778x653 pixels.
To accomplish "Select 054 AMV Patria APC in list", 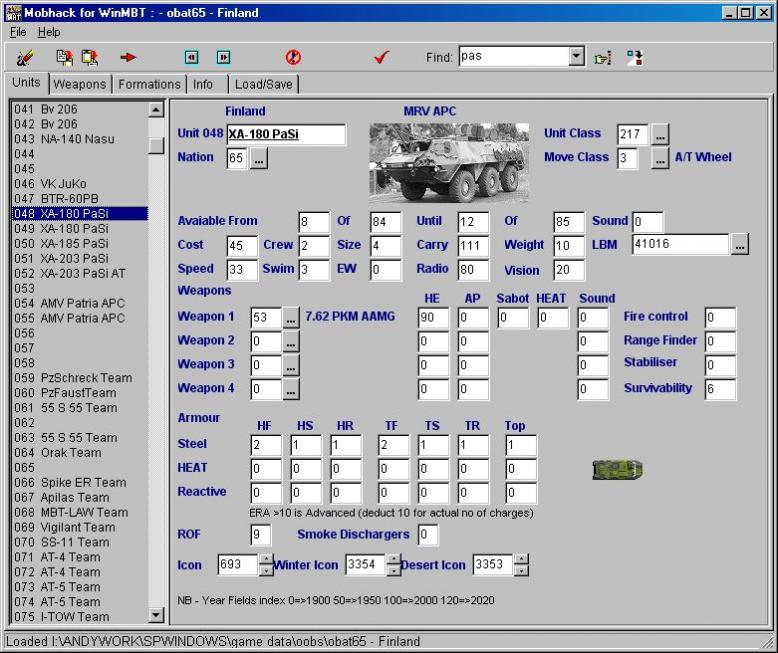I will (70, 303).
